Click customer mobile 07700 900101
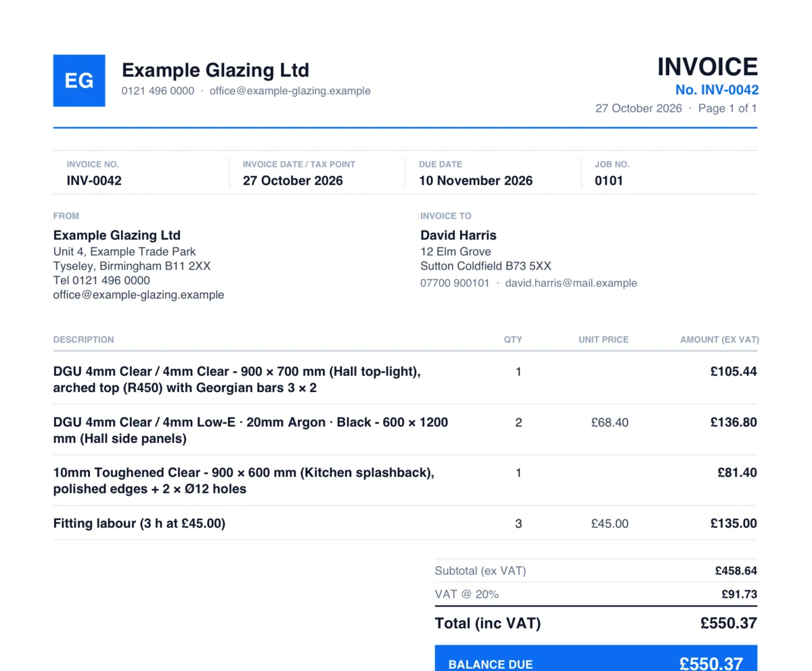812x671 pixels. point(455,283)
